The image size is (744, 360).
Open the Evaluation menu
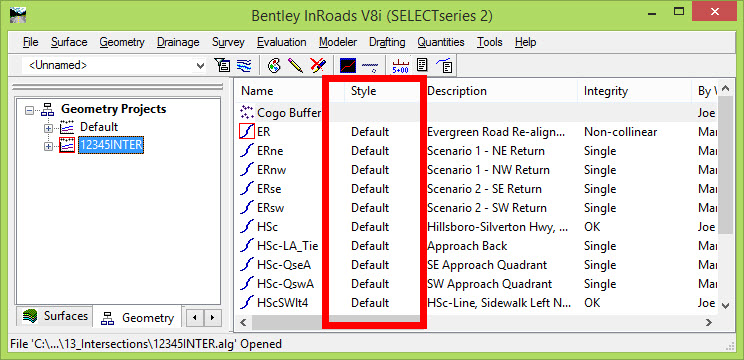pyautogui.click(x=281, y=42)
